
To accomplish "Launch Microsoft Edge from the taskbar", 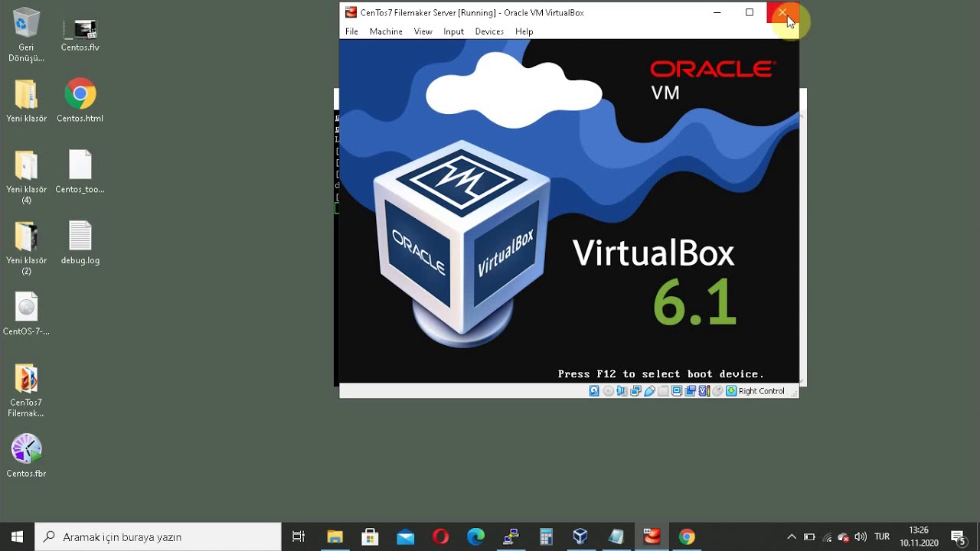I will pos(475,536).
